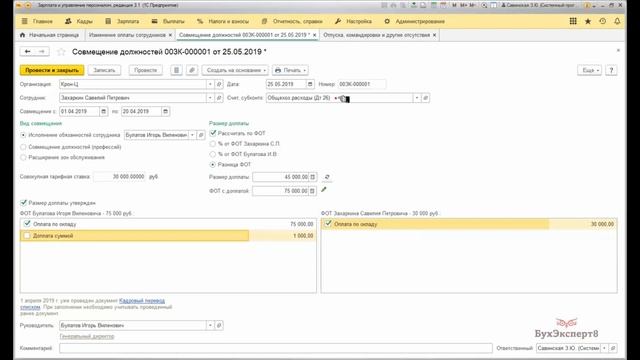Add document to favorites with the star
Image resolution: width=640 pixels, height=360 pixels.
pyautogui.click(x=61, y=52)
